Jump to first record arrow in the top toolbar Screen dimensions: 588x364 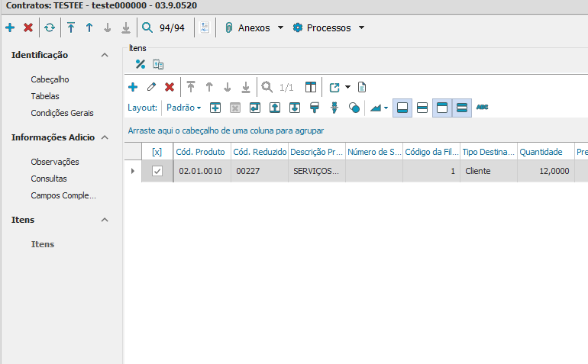[x=71, y=28]
